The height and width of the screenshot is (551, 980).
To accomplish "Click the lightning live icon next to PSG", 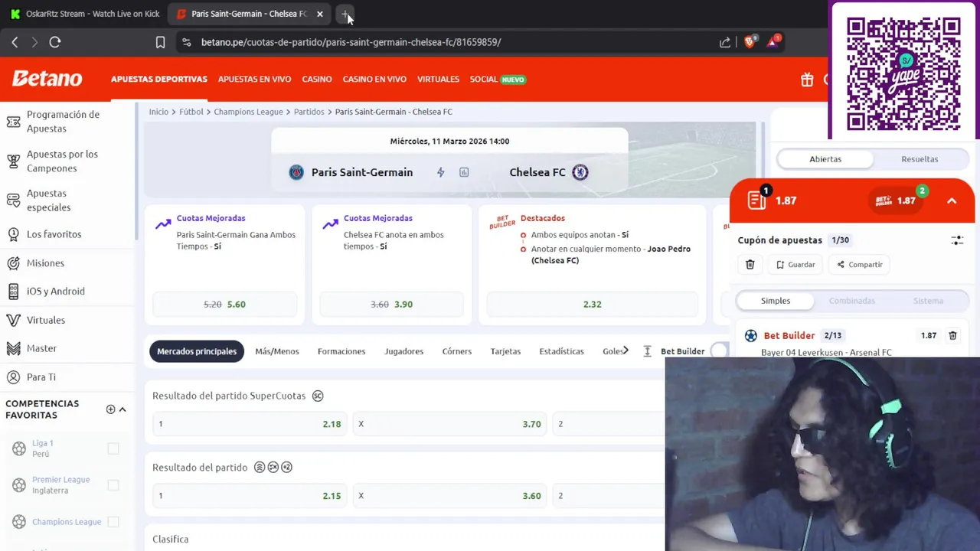I will (x=440, y=172).
